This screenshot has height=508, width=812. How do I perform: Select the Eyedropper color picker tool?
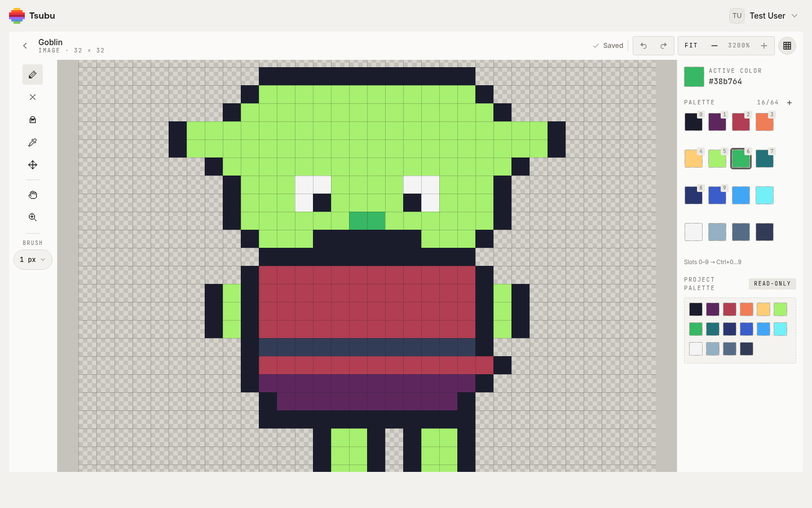[x=33, y=142]
